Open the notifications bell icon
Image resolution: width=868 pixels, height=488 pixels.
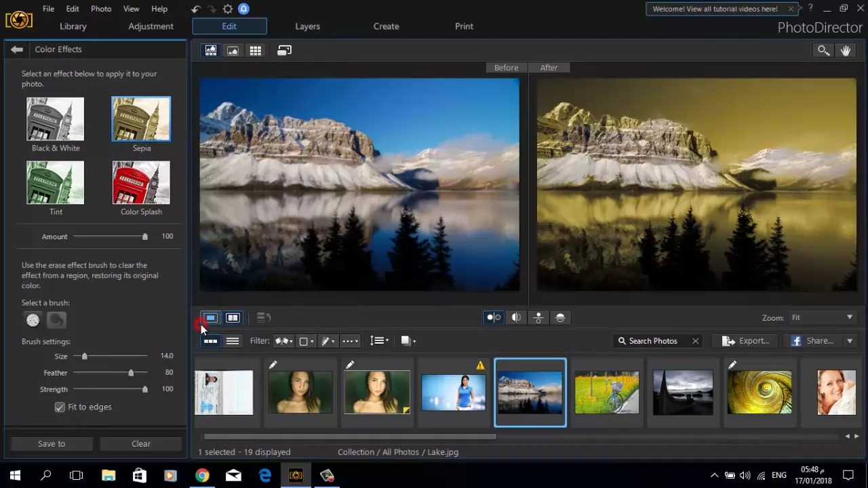[244, 9]
